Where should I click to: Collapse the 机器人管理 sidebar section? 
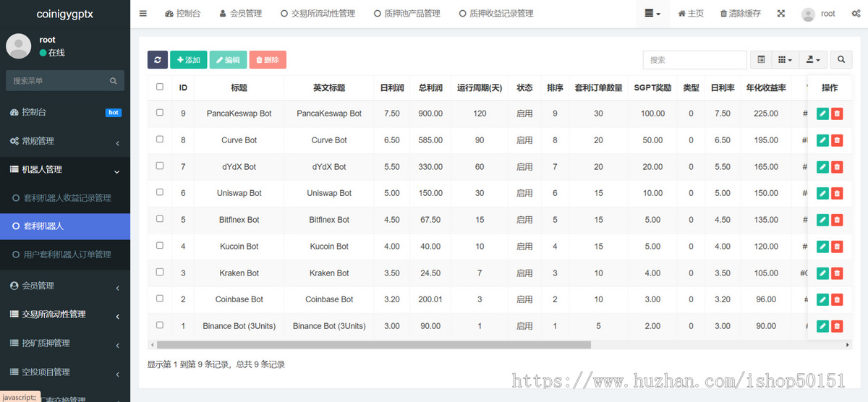click(x=65, y=169)
